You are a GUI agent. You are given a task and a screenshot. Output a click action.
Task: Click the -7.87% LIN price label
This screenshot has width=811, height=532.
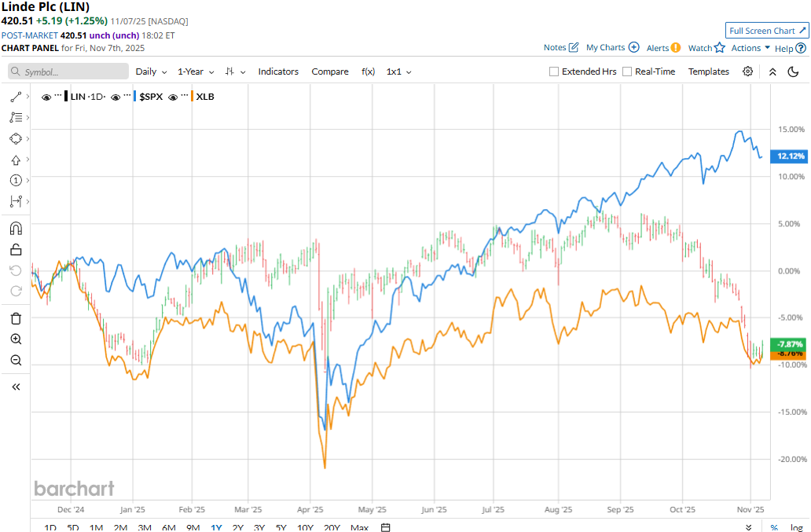(x=789, y=344)
